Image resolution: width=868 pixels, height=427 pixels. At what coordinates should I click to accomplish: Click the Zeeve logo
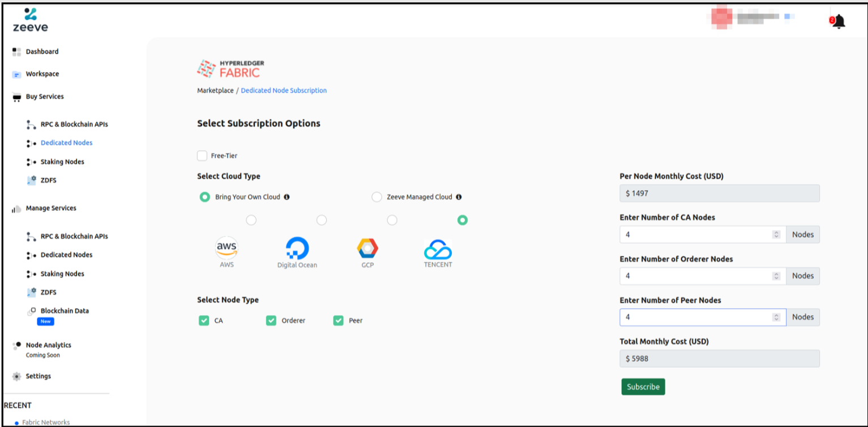(31, 20)
